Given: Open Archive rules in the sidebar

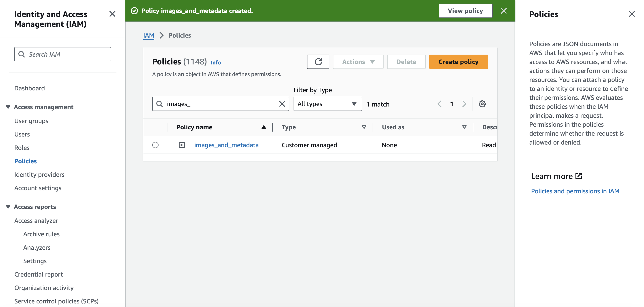Looking at the screenshot, I should [x=41, y=234].
